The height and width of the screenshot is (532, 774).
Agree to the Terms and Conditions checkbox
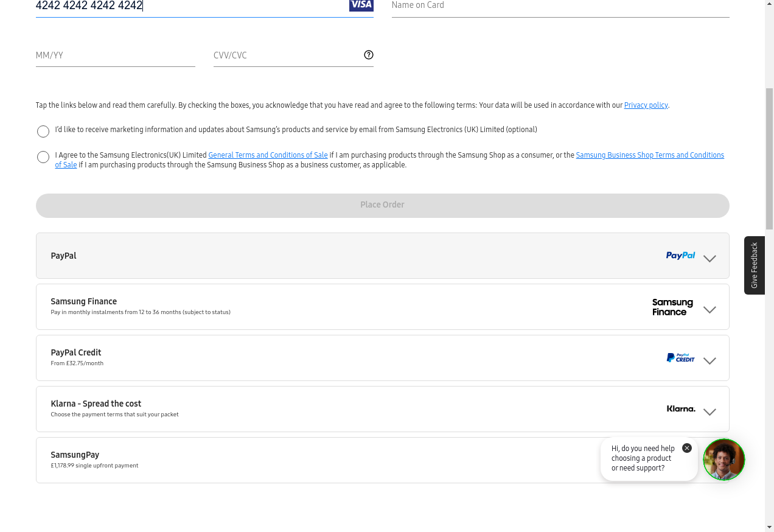(43, 157)
